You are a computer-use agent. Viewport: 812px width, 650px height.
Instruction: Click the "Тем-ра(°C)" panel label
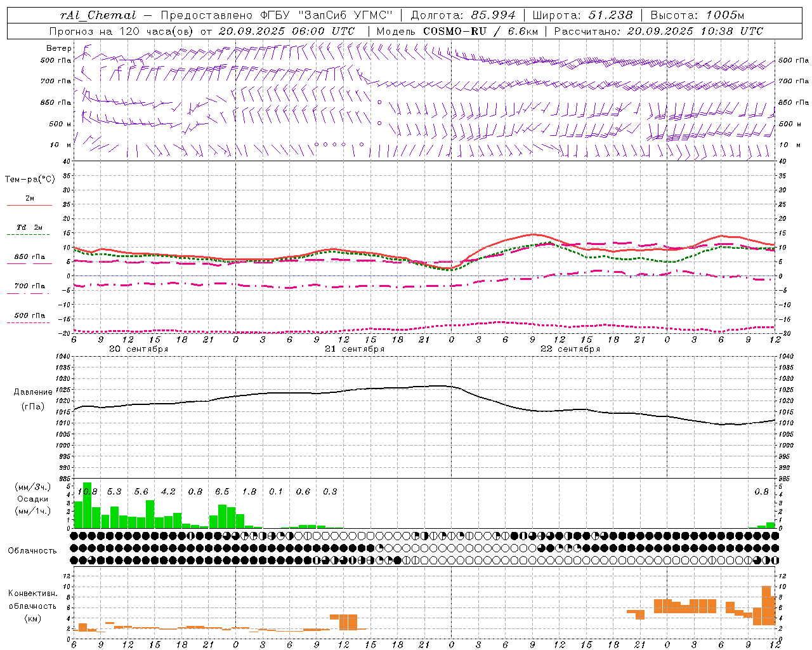point(30,180)
